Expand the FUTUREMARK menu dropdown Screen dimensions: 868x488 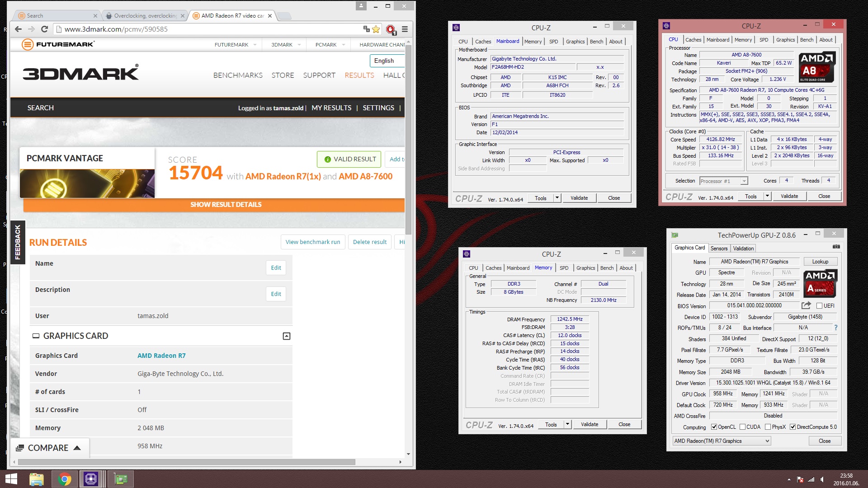255,45
